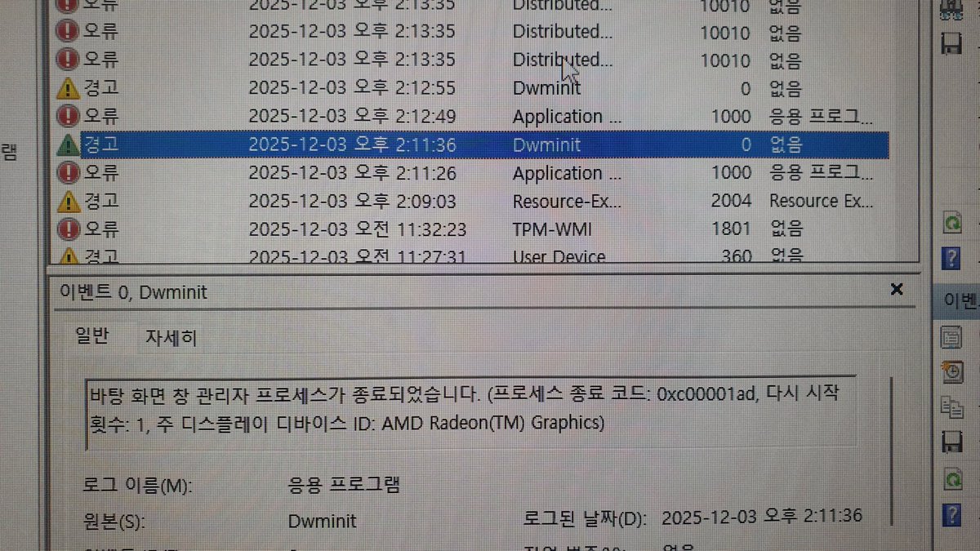Click the 오류 label in the TPM-WMI row

coord(101,229)
